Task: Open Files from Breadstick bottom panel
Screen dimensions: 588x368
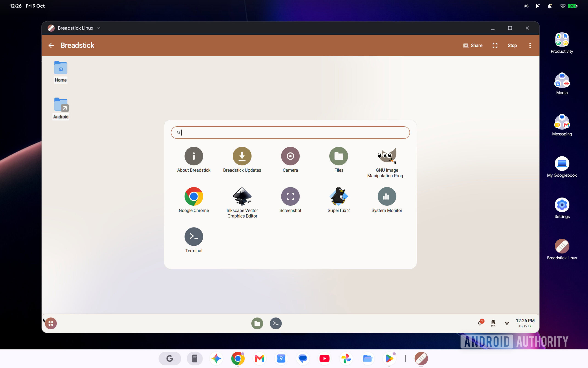Action: point(257,323)
